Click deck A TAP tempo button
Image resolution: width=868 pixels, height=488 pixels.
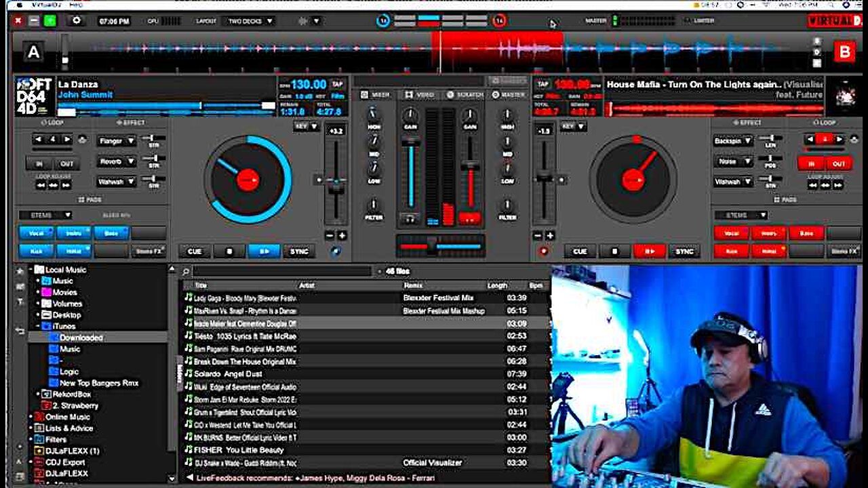point(337,84)
